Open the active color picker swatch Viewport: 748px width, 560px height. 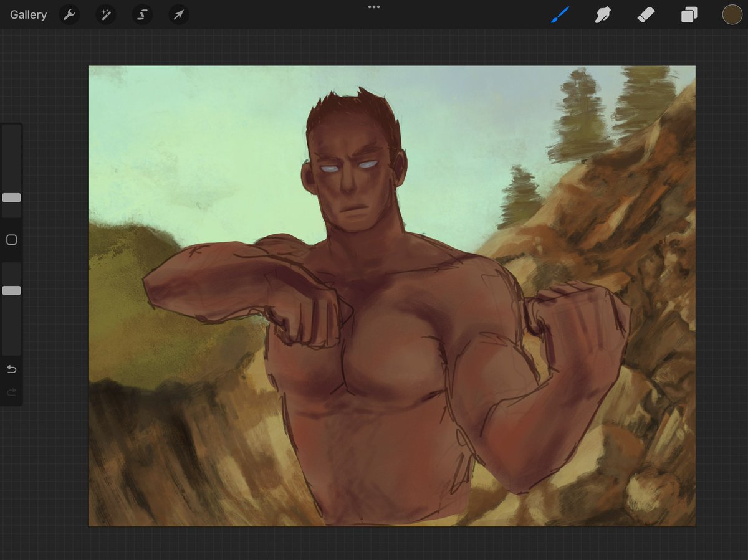coord(732,14)
